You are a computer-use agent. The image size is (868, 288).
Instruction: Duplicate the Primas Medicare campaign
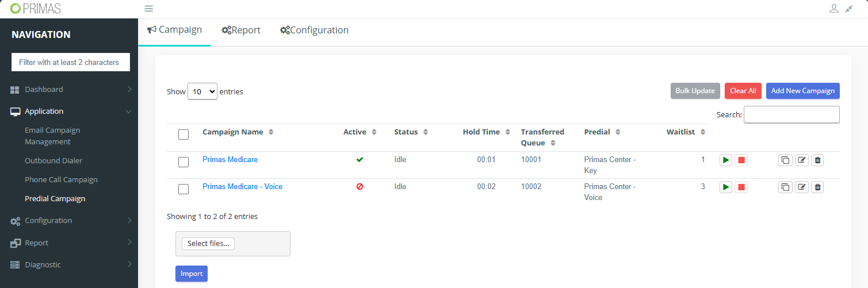pos(785,160)
